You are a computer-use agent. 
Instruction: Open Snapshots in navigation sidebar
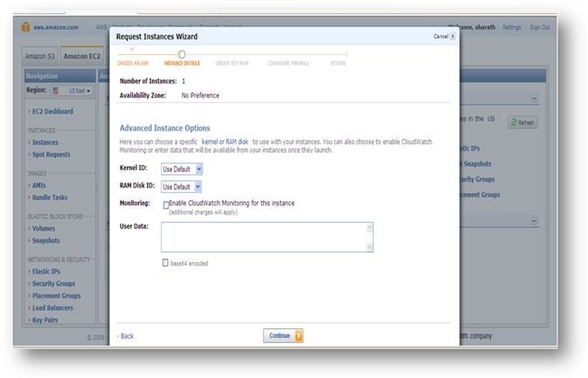coord(45,241)
